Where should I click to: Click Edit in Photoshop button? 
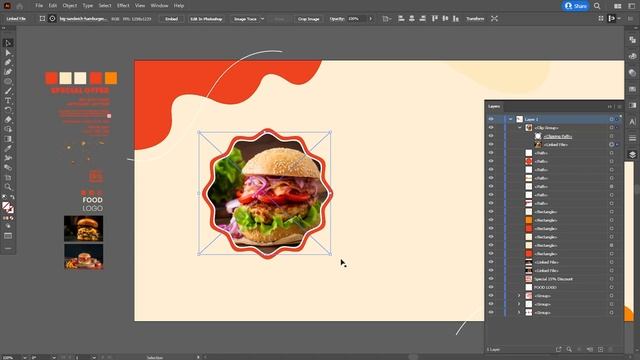pos(206,19)
